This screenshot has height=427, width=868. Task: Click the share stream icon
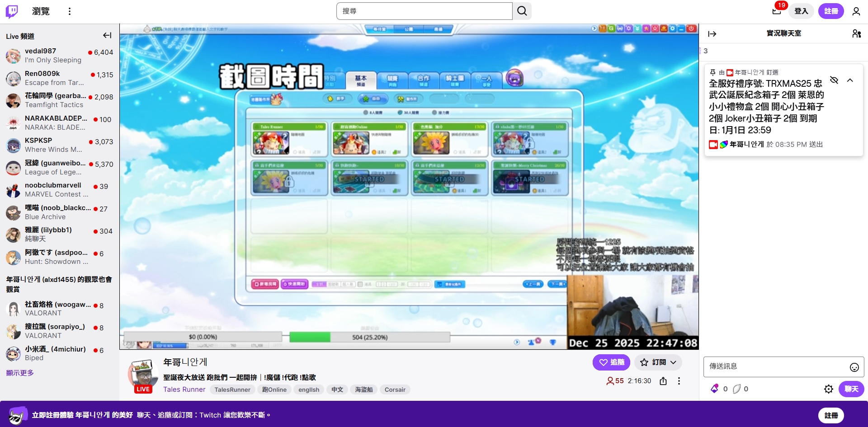[x=663, y=381]
